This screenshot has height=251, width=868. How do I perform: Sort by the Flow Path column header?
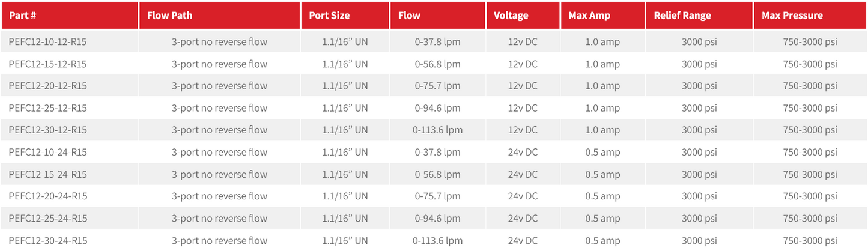point(169,15)
